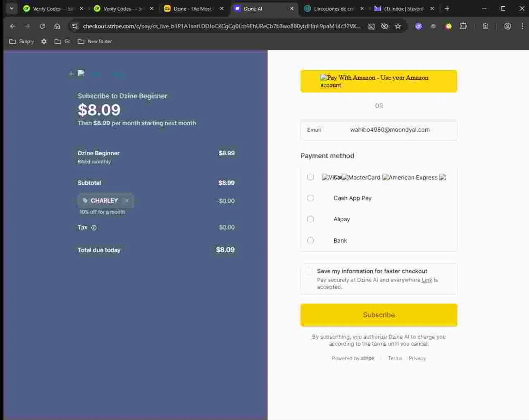This screenshot has height=420, width=529.
Task: Click the yellow-pink extension icon in toolbar
Action: 448,26
